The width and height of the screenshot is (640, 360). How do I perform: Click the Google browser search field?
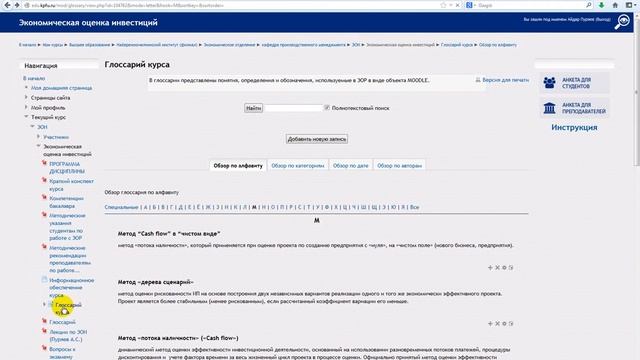point(531,5)
